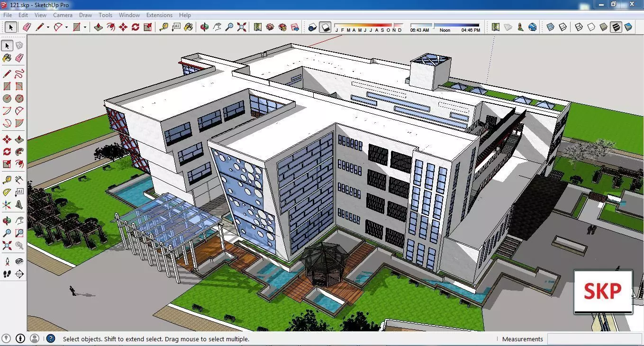This screenshot has height=346, width=644.
Task: Choose the Walk footprints tool
Action: (x=7, y=274)
